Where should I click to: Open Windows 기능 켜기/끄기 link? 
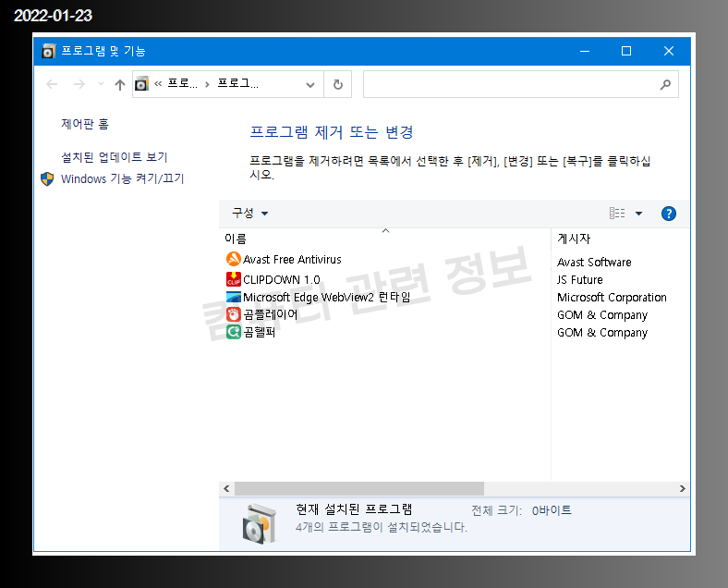coord(123,178)
